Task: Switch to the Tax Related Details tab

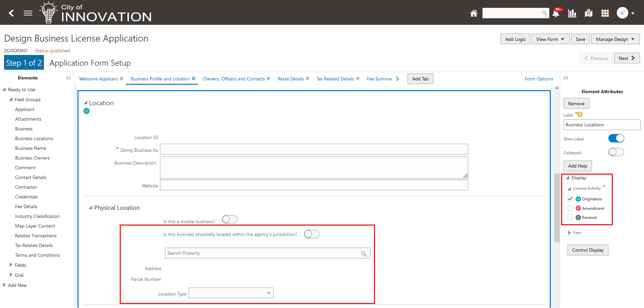Action: pos(335,79)
